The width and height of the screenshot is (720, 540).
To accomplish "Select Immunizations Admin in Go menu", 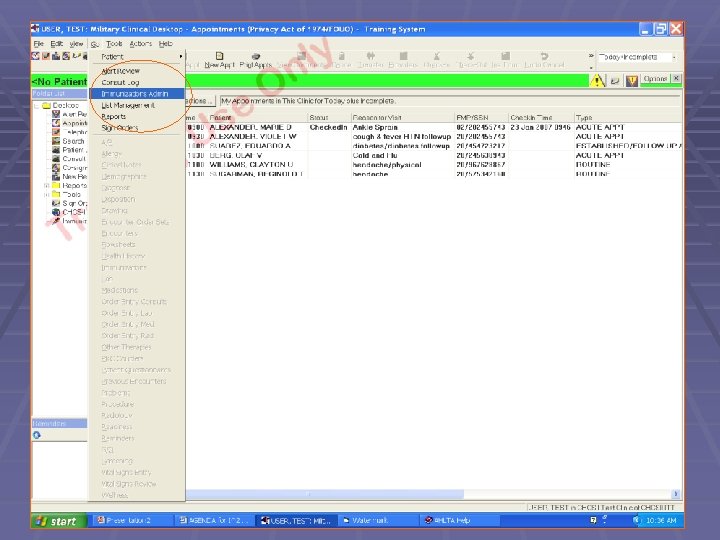I will (x=137, y=94).
